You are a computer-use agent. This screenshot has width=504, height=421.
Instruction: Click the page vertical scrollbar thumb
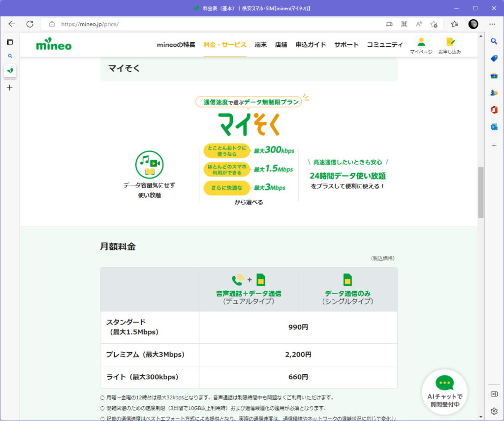coord(481,192)
